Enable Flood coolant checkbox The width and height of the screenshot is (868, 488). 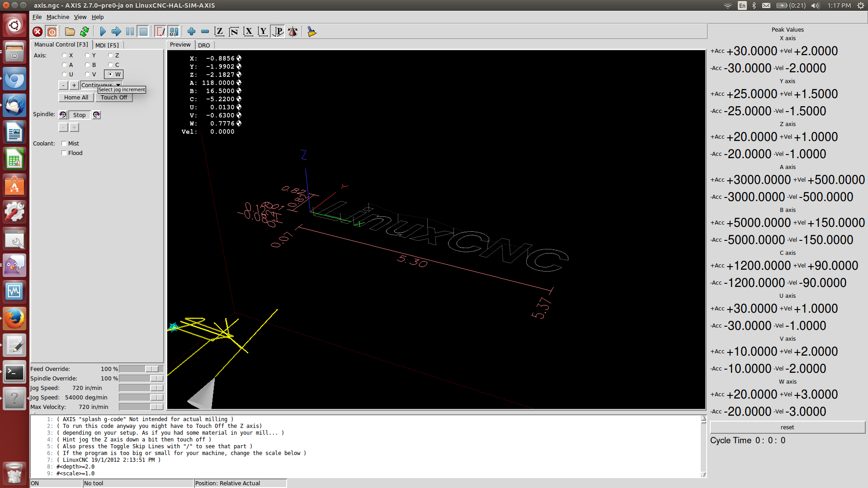tap(64, 153)
